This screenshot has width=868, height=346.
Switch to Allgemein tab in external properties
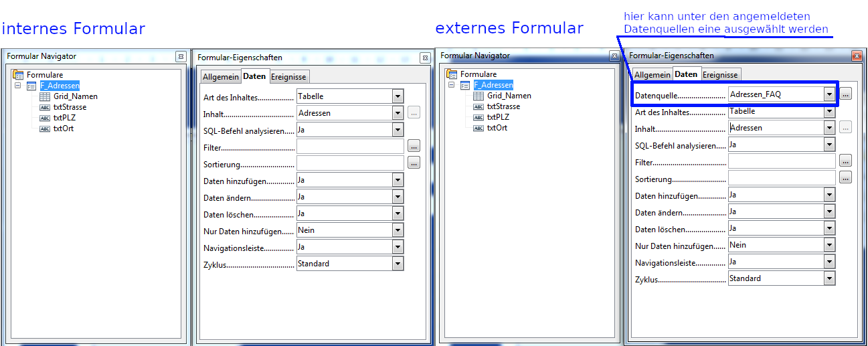click(x=653, y=75)
